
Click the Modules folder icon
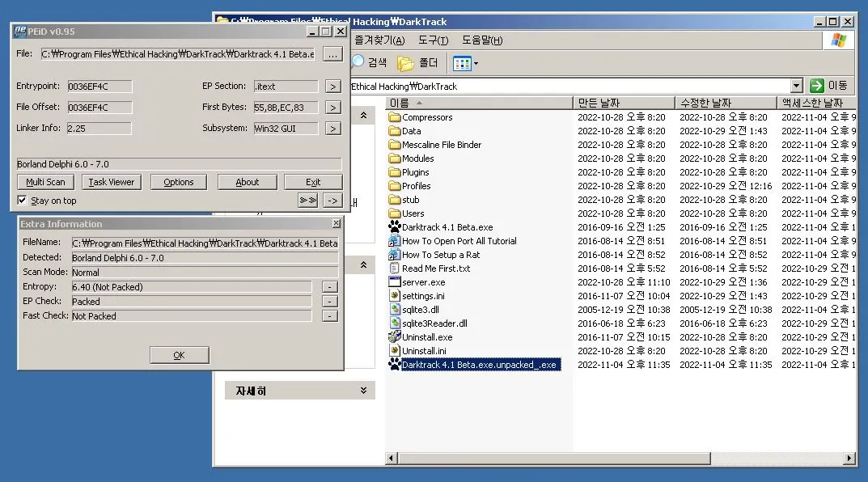point(394,159)
